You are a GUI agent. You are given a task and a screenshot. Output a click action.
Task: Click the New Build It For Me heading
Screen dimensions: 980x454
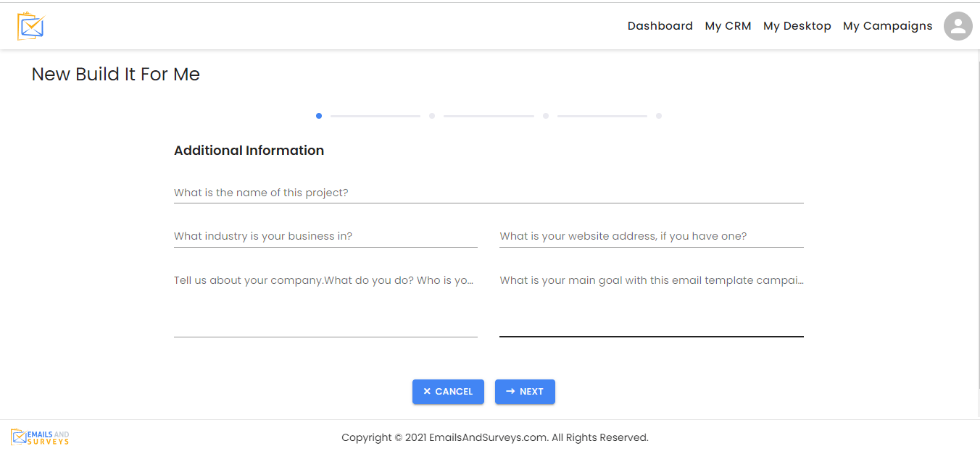[115, 74]
